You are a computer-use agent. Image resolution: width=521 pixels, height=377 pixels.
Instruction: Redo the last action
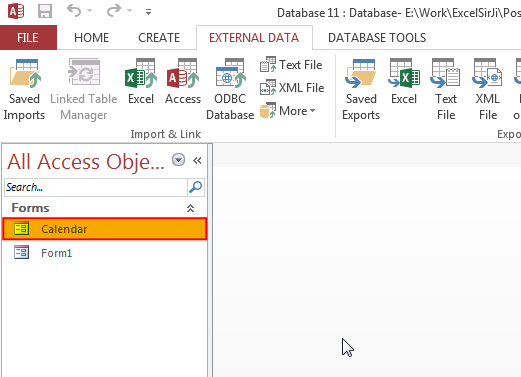(114, 11)
